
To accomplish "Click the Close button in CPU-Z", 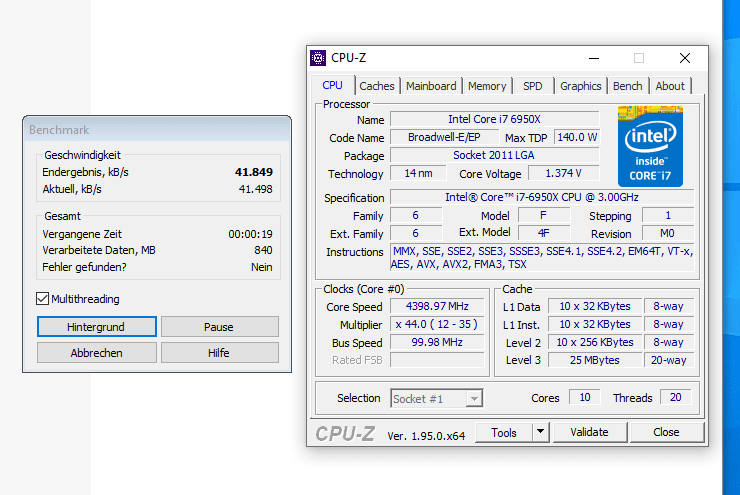I will [x=666, y=432].
